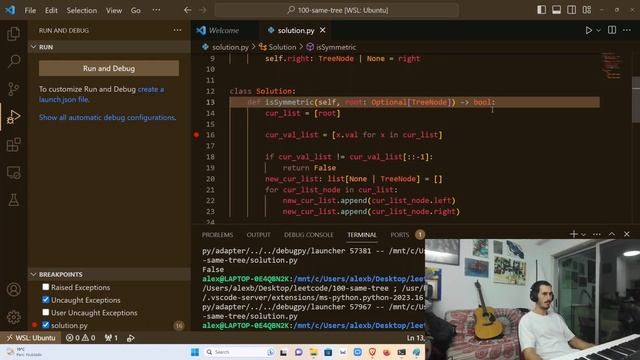Image resolution: width=640 pixels, height=360 pixels.
Task: Remove the breakpoint dot on line 16
Action: (196, 135)
